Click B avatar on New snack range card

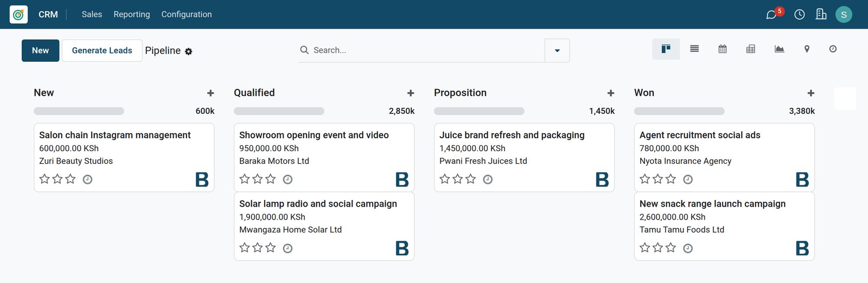pos(802,248)
